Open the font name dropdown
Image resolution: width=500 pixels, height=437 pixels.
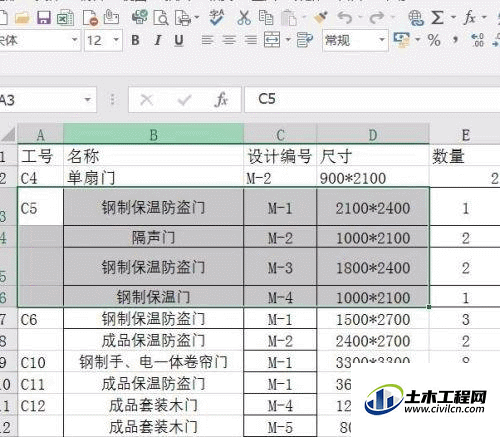[75, 40]
